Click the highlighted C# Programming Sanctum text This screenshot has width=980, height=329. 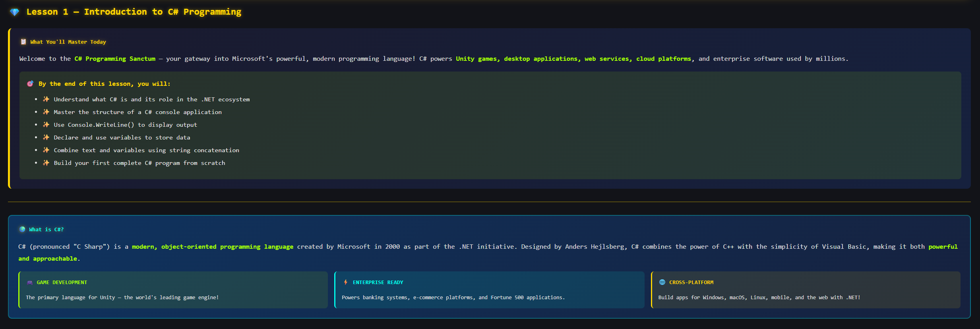pyautogui.click(x=115, y=59)
